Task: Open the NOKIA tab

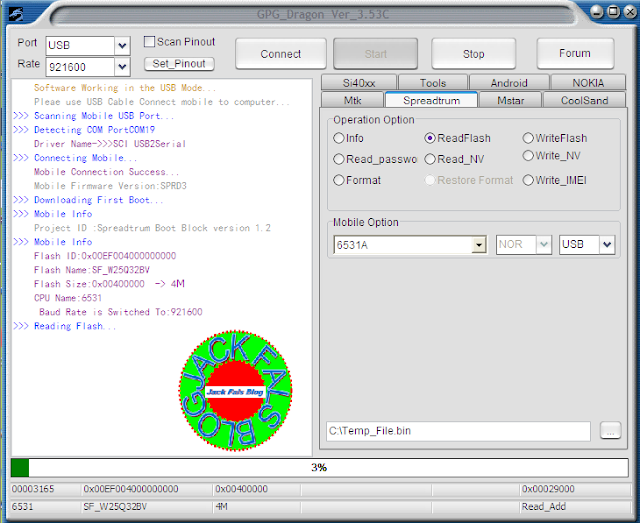Action: [x=588, y=83]
